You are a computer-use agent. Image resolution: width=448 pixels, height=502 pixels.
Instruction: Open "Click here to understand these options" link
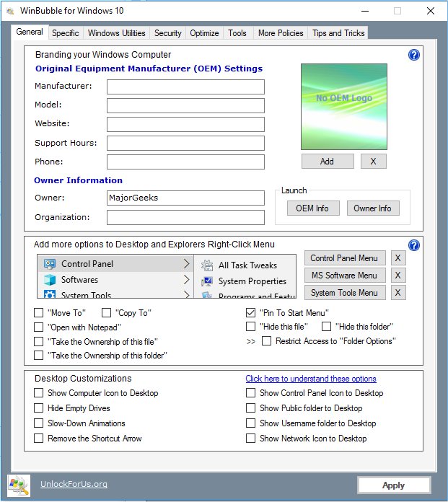(x=311, y=379)
